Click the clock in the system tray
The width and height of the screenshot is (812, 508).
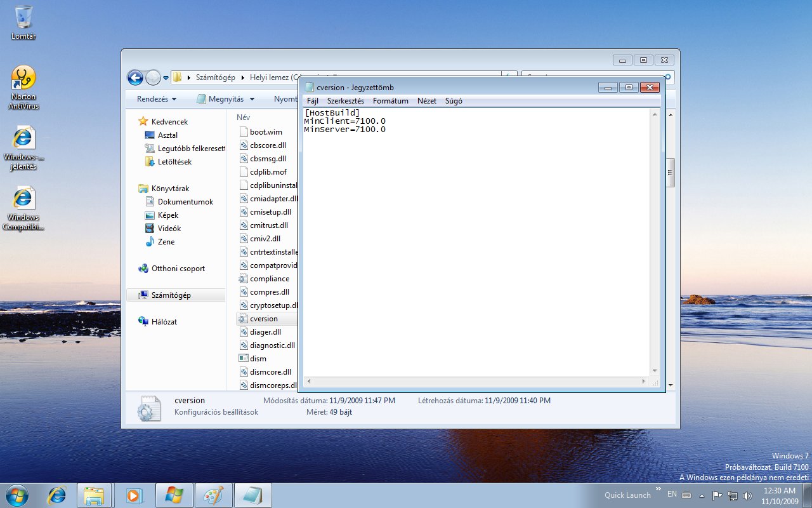coord(780,495)
